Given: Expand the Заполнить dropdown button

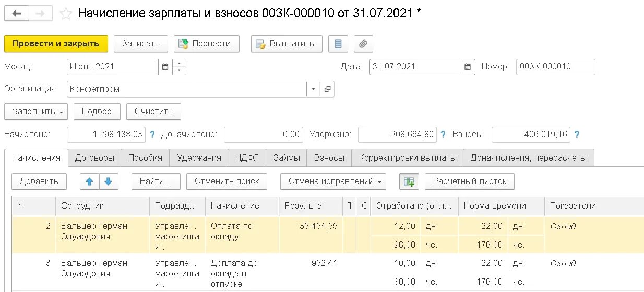Looking at the screenshot, I should pyautogui.click(x=36, y=112).
